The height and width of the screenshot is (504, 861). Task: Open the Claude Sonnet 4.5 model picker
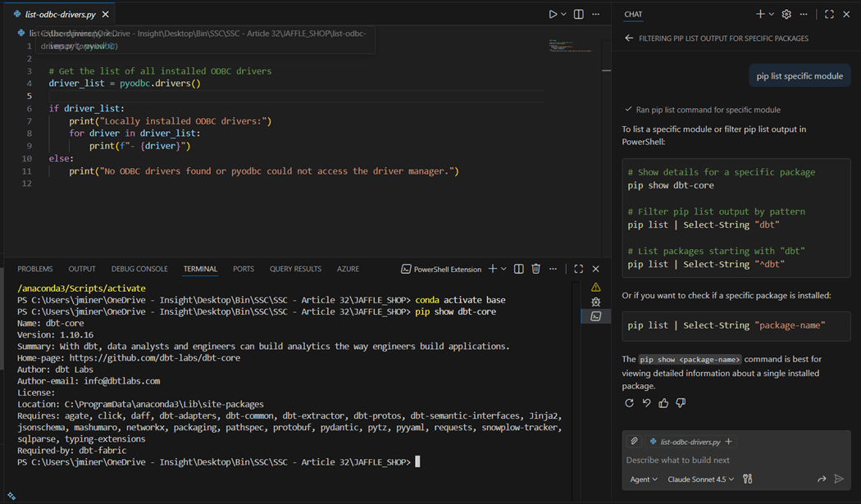(x=701, y=479)
